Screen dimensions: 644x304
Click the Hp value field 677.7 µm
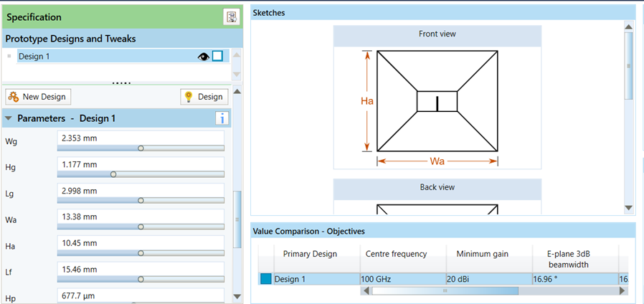coord(141,295)
